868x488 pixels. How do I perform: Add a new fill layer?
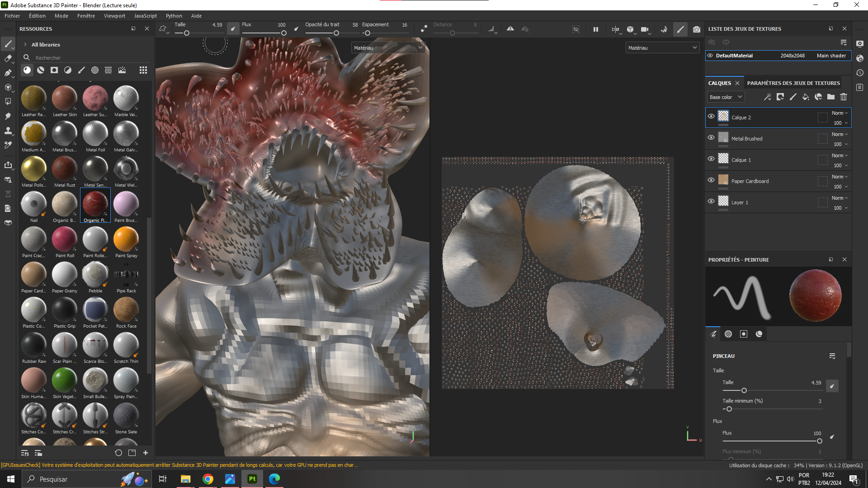(806, 97)
